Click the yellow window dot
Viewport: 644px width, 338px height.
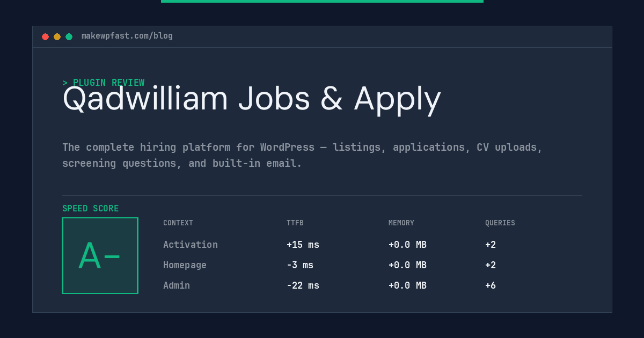pos(57,36)
